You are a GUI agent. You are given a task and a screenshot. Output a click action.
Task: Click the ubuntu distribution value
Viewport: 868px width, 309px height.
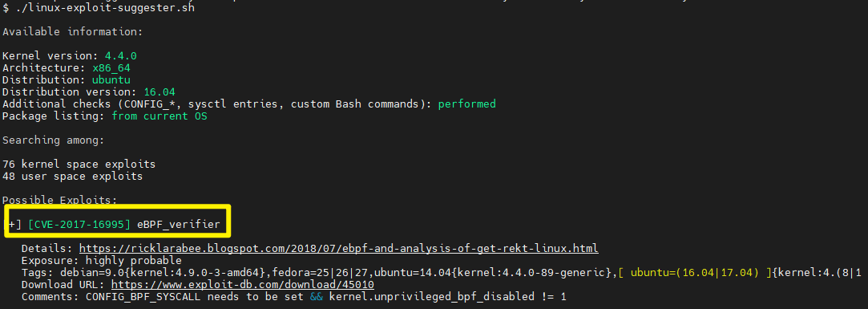[111, 80]
